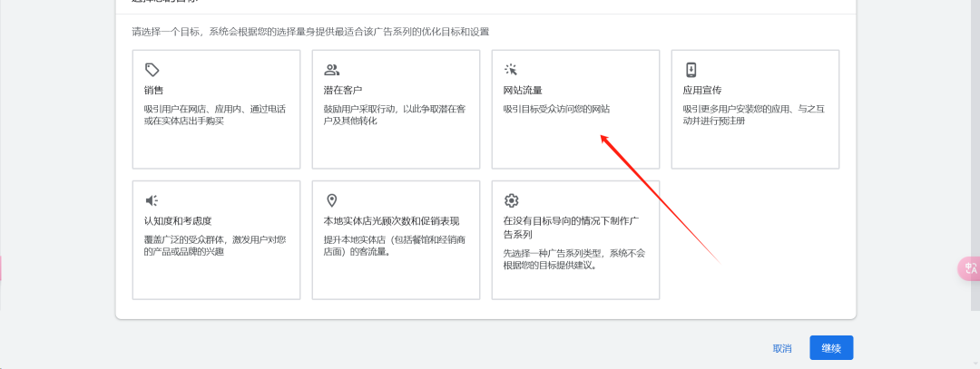
Task: Click description 鼓励用户采取行动 text
Action: pyautogui.click(x=395, y=115)
